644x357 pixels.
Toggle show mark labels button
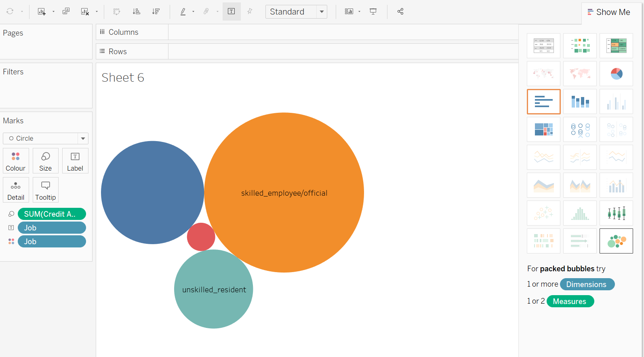(232, 11)
